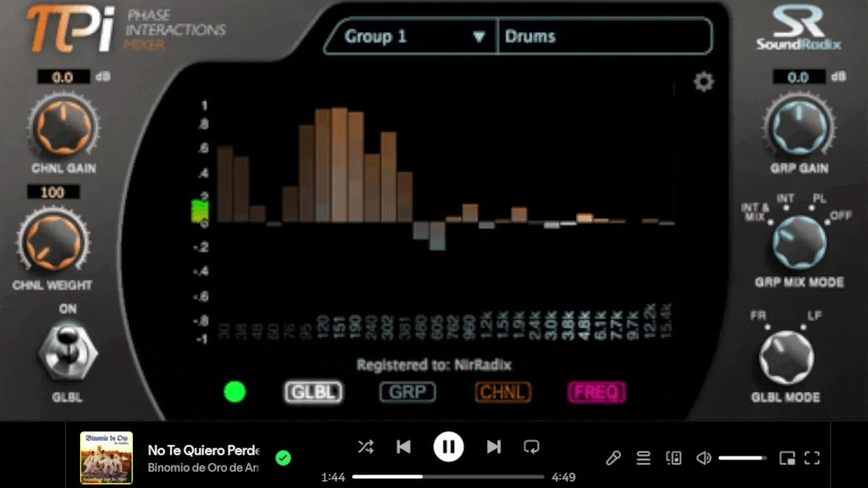Open the No Te Quiero Perder song title
The image size is (868, 488).
click(x=204, y=450)
